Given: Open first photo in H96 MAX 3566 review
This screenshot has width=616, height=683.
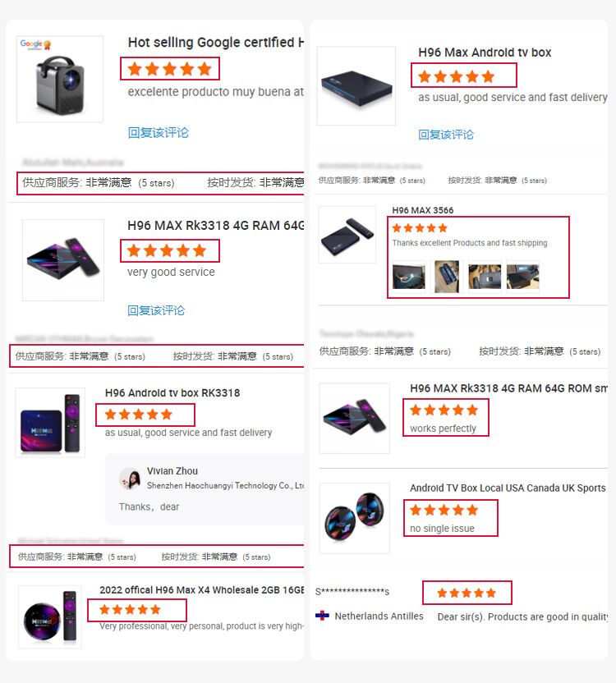Looking at the screenshot, I should [x=408, y=277].
